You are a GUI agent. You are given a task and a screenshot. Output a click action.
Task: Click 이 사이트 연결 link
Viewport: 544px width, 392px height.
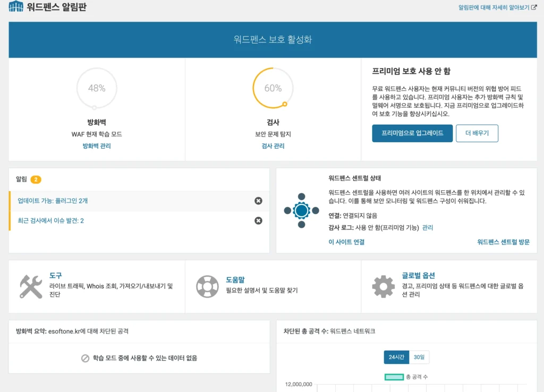pyautogui.click(x=346, y=242)
